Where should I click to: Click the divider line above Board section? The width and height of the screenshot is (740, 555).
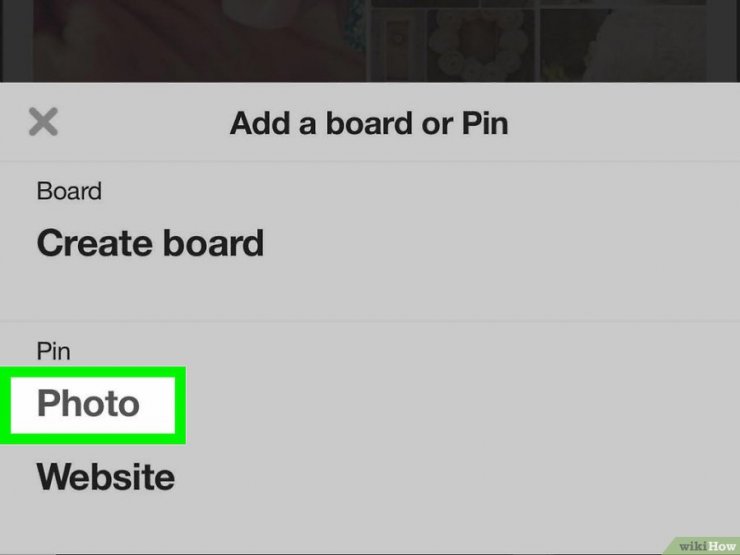[x=370, y=162]
